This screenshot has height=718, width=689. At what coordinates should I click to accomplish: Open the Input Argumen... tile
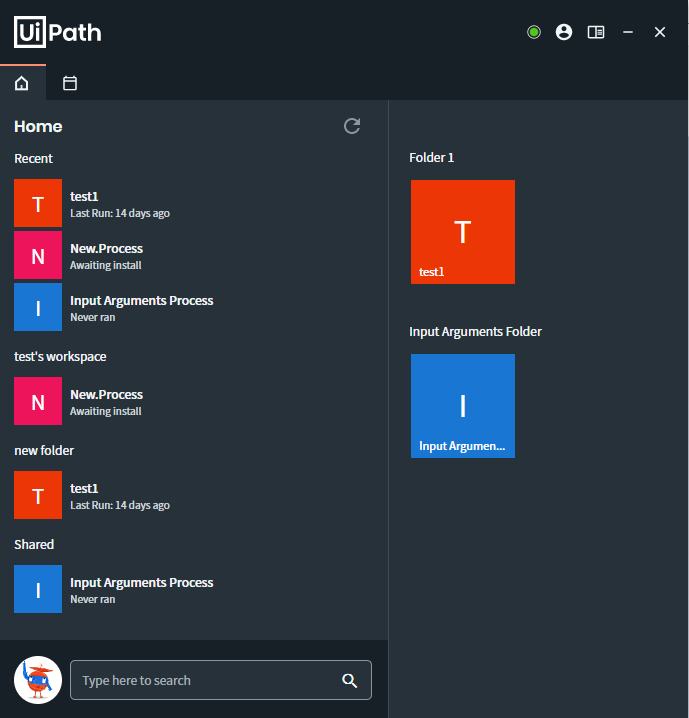pyautogui.click(x=463, y=406)
